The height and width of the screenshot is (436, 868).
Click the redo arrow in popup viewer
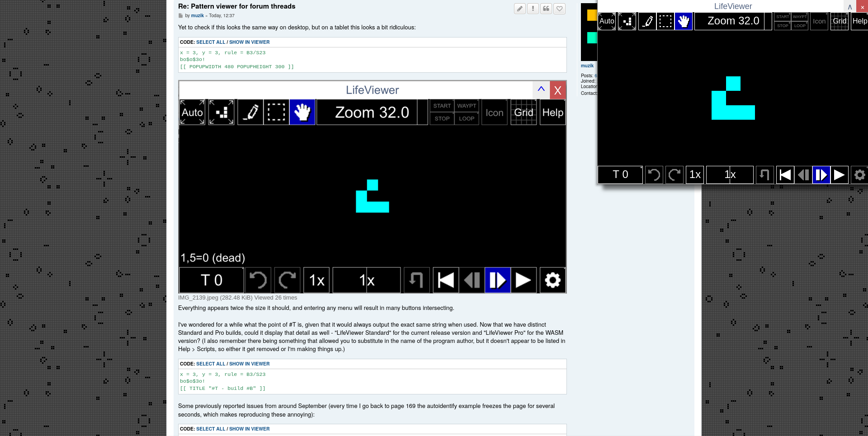(x=675, y=175)
